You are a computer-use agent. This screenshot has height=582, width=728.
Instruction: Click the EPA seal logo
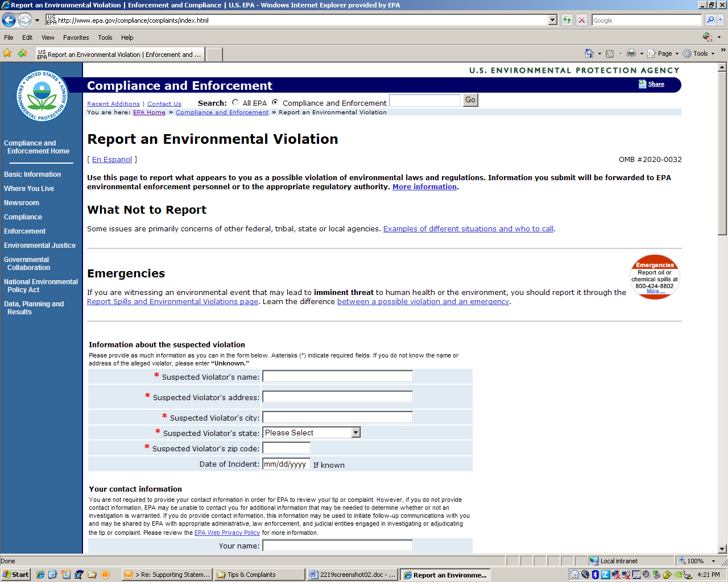point(42,95)
